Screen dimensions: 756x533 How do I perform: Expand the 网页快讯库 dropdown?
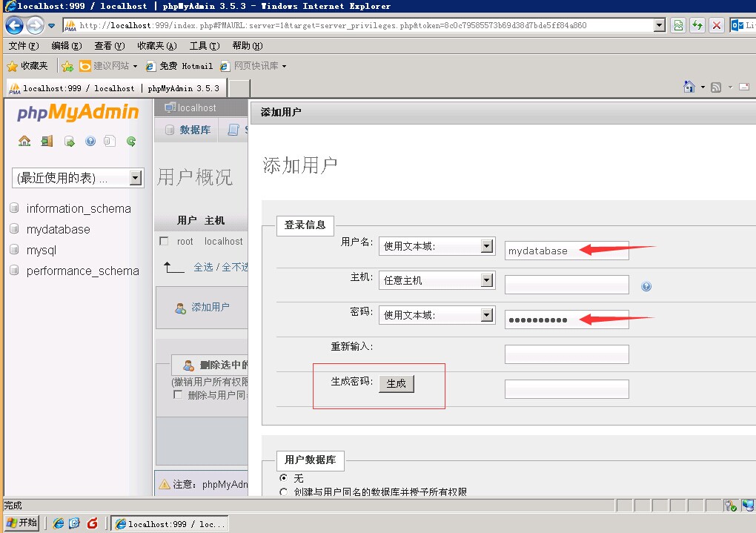tap(284, 66)
